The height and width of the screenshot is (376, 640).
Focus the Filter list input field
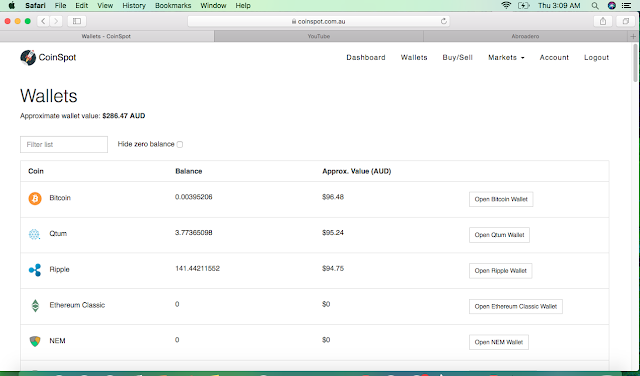(64, 145)
